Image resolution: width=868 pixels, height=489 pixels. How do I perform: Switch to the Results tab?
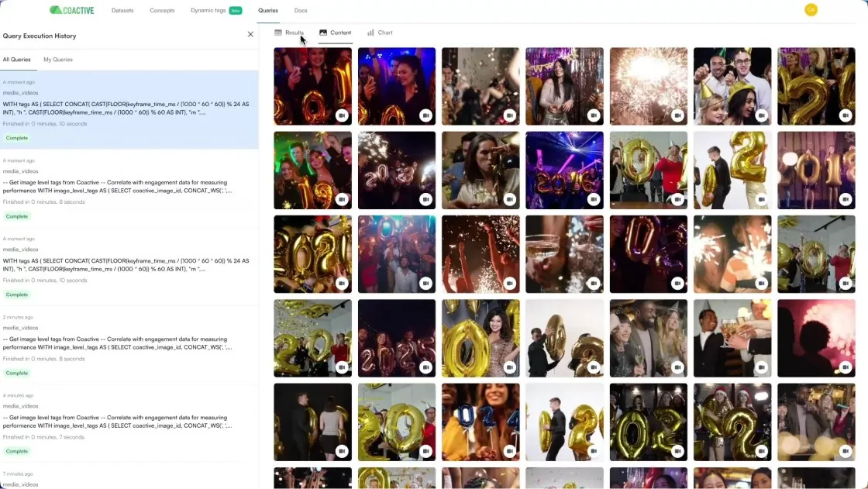(289, 33)
